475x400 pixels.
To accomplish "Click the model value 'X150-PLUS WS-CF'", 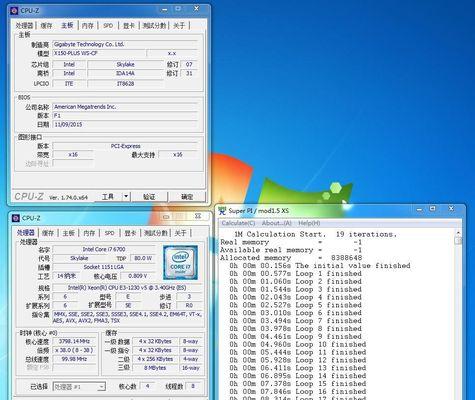I will click(x=99, y=53).
